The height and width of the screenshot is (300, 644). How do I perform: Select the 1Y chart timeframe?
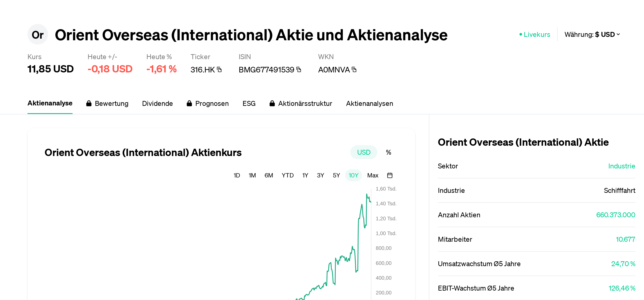(305, 175)
